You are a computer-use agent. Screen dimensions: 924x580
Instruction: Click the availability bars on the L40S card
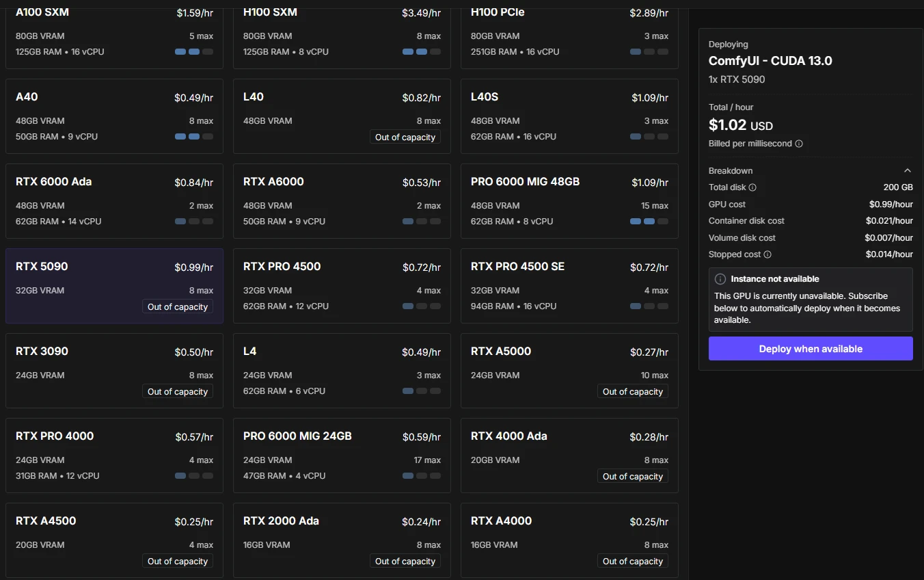tap(649, 137)
